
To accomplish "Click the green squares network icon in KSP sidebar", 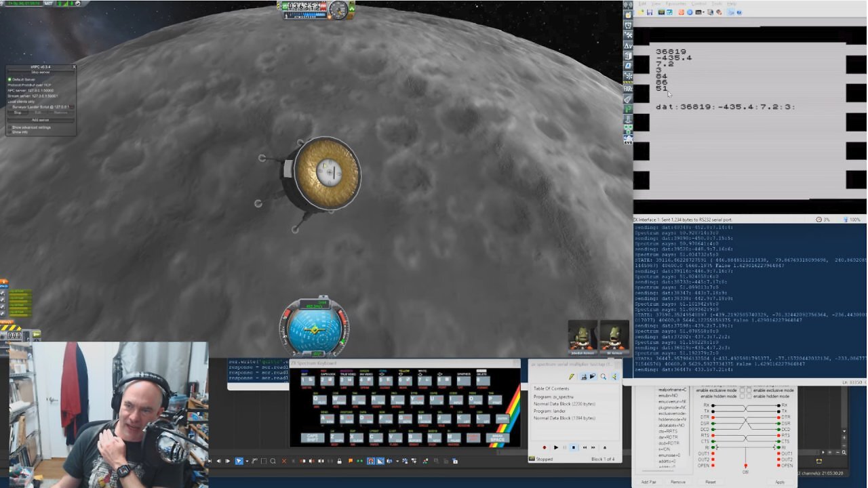I will pyautogui.click(x=629, y=129).
